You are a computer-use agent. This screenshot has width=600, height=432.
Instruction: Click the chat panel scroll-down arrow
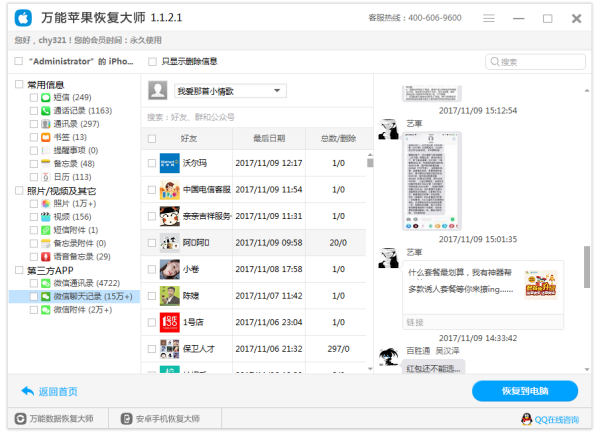point(587,369)
